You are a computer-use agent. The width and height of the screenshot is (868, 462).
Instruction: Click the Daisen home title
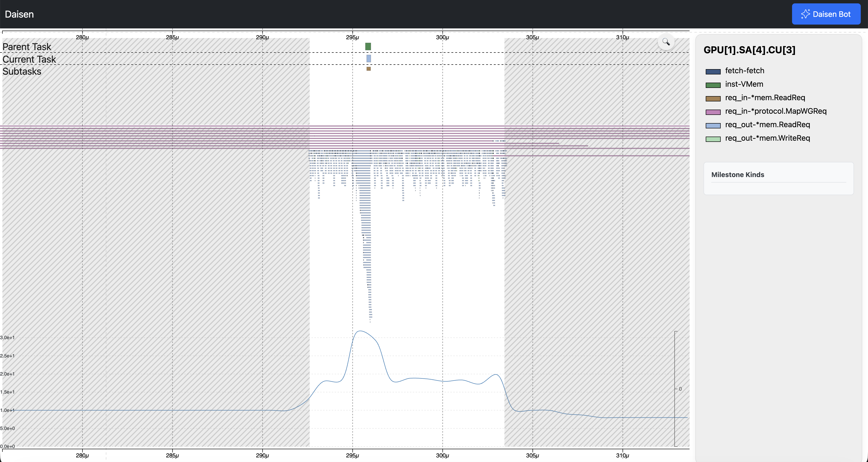[19, 14]
